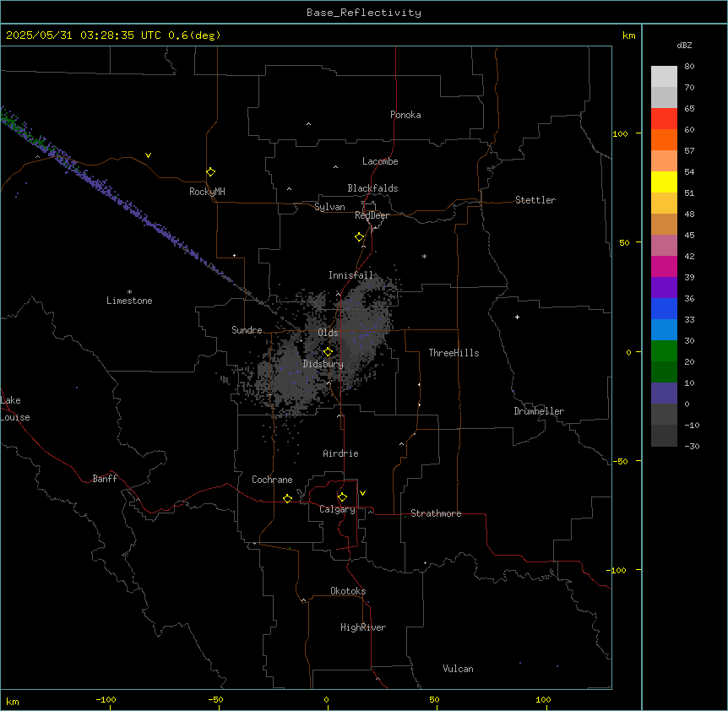The height and width of the screenshot is (711, 728).
Task: Pick the purple 36-39 dBZ legend swatch
Action: click(x=664, y=288)
